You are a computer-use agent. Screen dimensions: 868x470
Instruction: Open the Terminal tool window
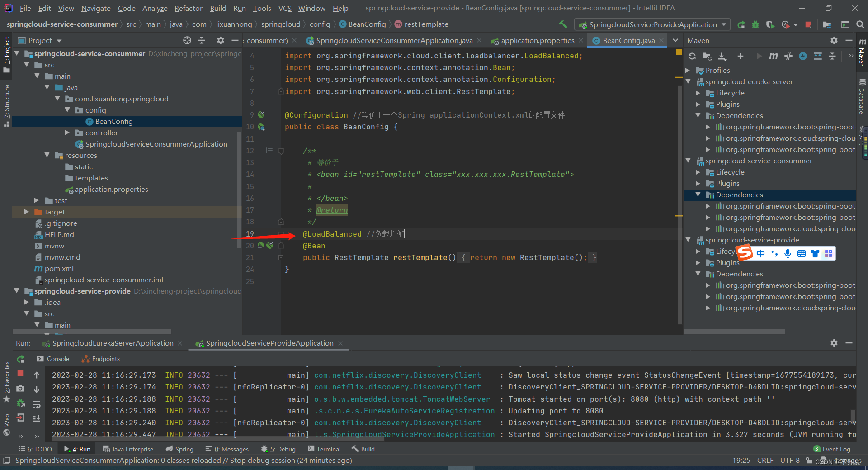[324, 449]
